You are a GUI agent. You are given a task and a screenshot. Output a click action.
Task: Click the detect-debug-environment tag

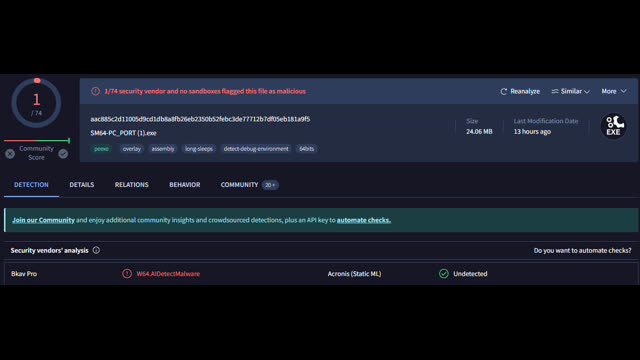(x=256, y=149)
